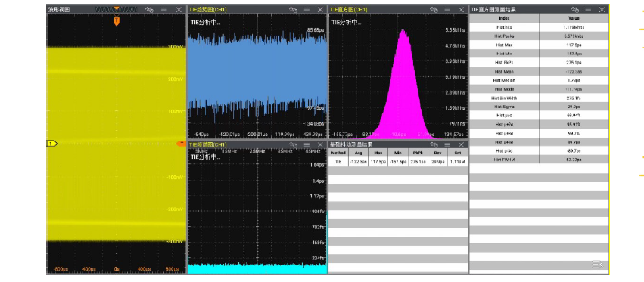Screen dimensions: 644x282
Task: Close the TIE频谱图 panel
Action: pos(320,144)
